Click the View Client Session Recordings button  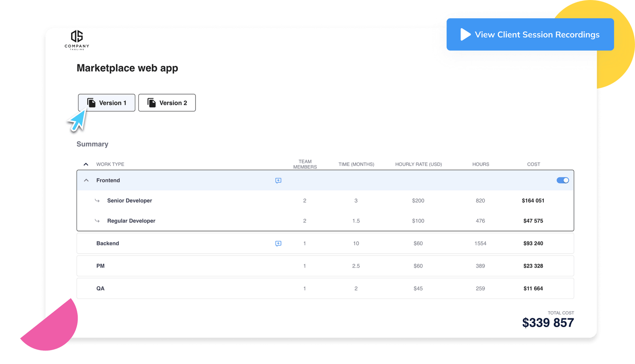tap(530, 35)
